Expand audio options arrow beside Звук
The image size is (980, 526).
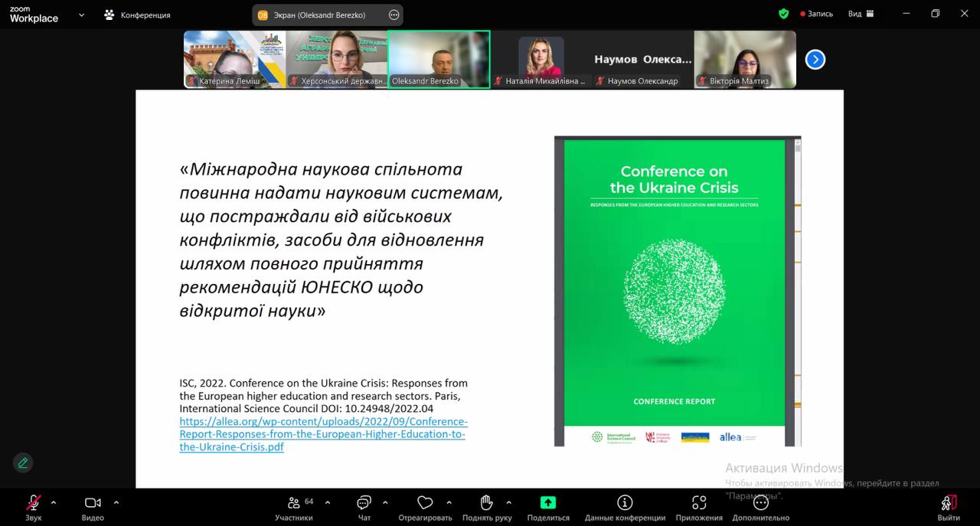click(x=54, y=503)
